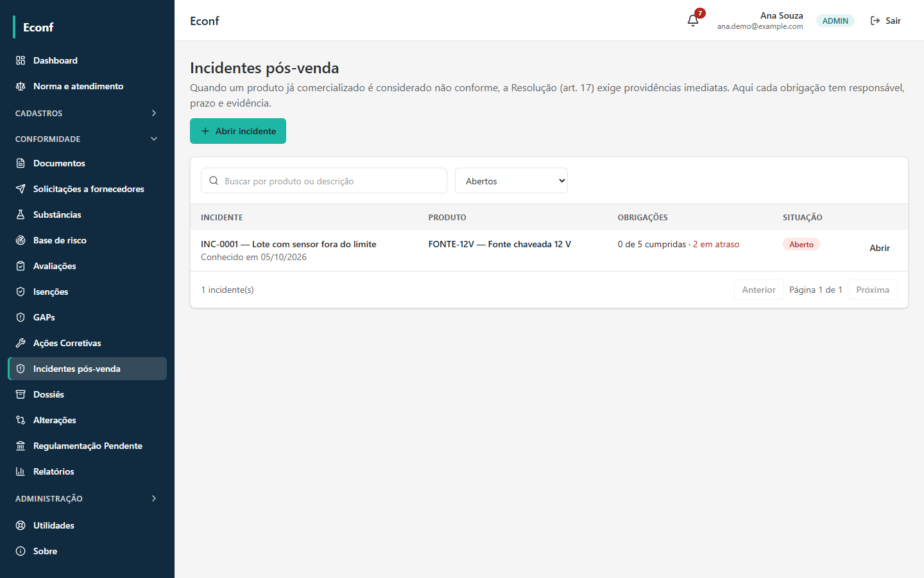Screen dimensions: 924x578
Task: Click the Abrir incidente button
Action: click(x=238, y=131)
